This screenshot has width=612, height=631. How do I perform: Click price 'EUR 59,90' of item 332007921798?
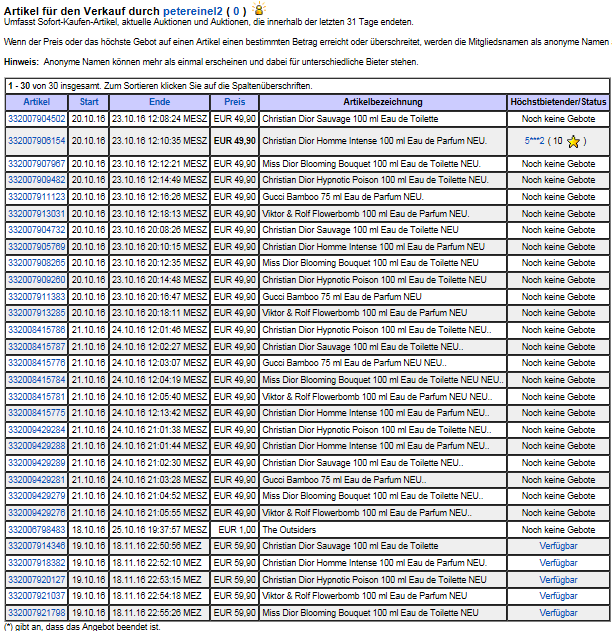pos(235,612)
